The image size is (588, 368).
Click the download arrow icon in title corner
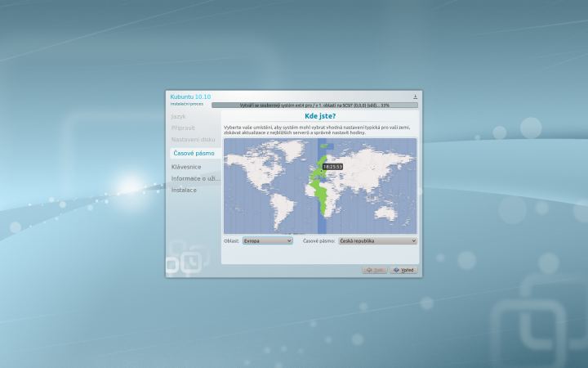pyautogui.click(x=415, y=96)
